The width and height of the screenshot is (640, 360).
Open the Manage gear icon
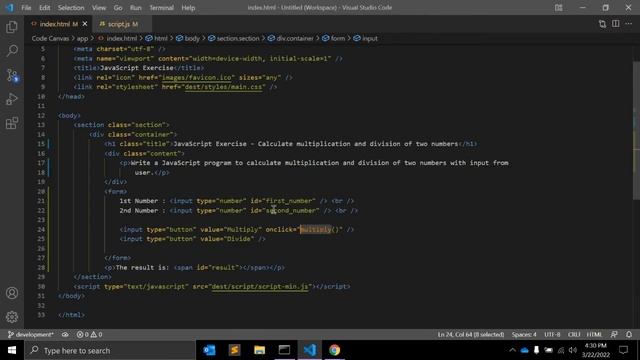[12, 317]
